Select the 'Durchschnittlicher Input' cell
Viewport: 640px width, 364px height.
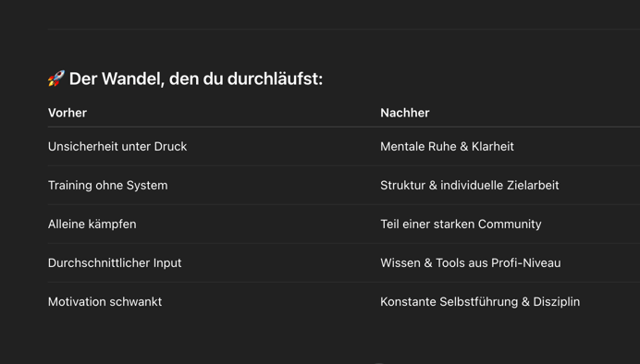tap(115, 263)
